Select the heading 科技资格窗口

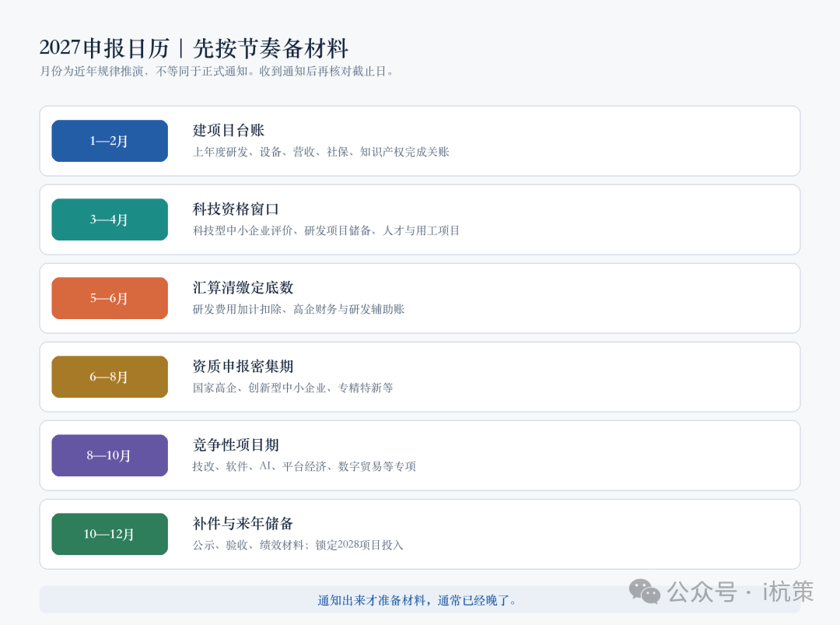236,209
